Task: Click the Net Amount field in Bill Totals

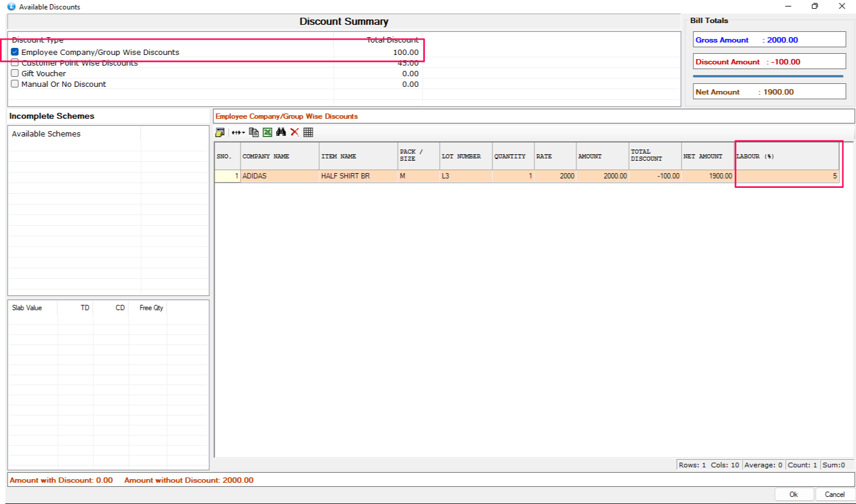Action: point(769,92)
